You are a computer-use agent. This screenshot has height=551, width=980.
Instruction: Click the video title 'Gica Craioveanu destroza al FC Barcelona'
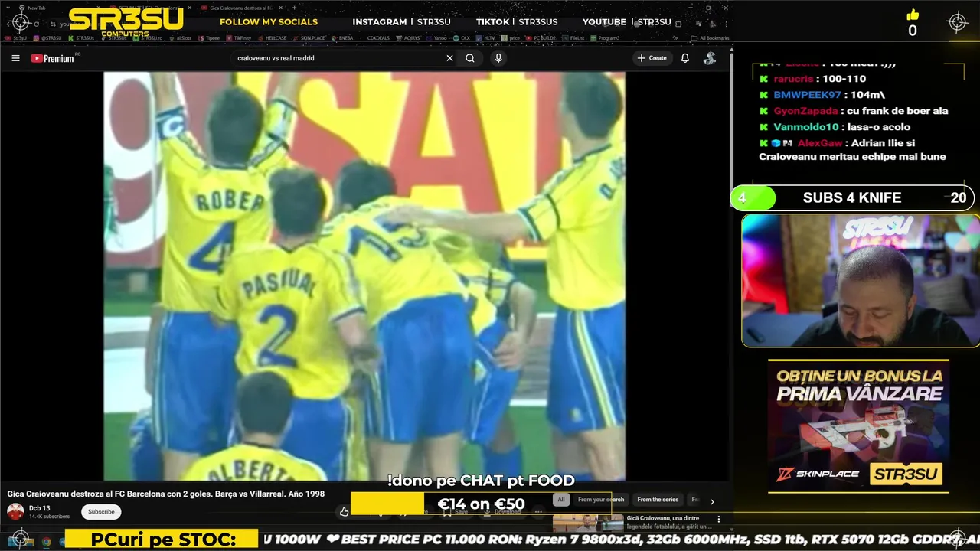click(x=166, y=494)
